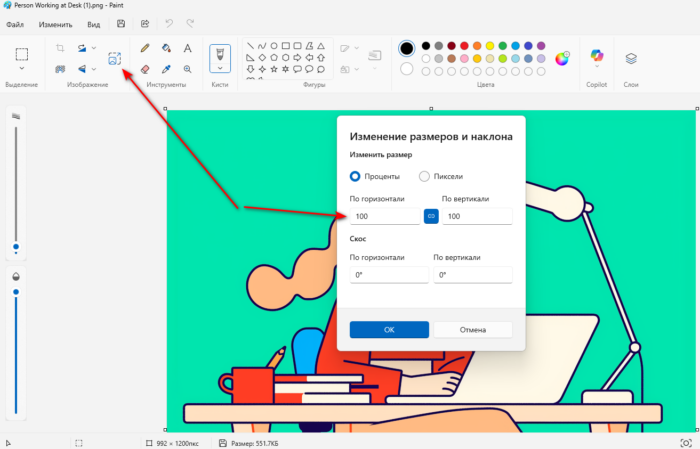Select the Brush tool icon
Viewport: 700px width, 449px height.
tap(220, 54)
